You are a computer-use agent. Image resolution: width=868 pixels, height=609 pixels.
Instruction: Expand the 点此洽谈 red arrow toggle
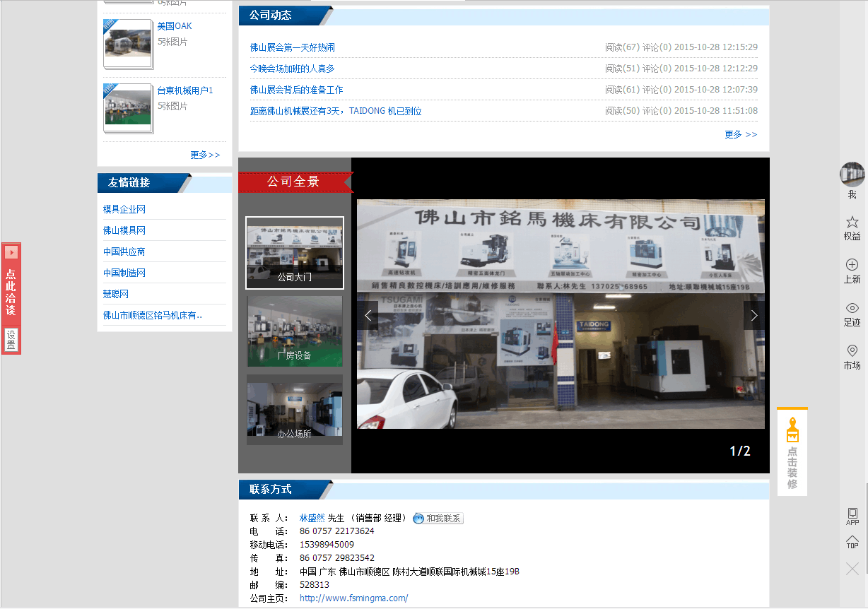11,252
